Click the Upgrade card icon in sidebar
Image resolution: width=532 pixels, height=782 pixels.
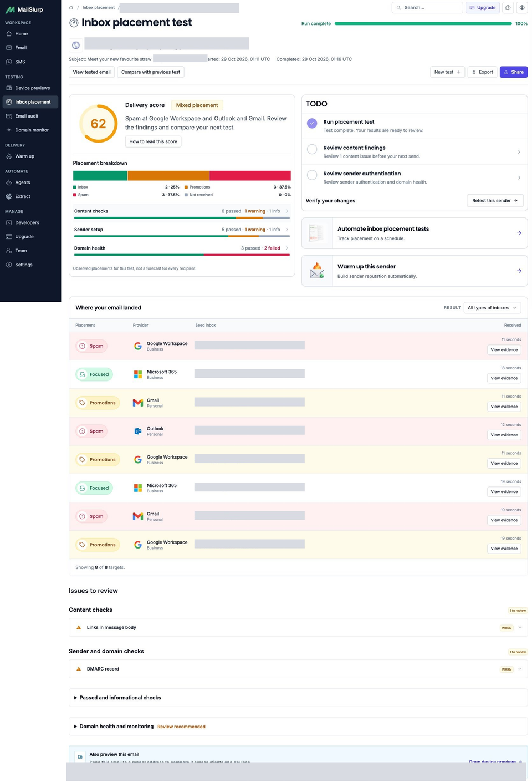pyautogui.click(x=9, y=237)
